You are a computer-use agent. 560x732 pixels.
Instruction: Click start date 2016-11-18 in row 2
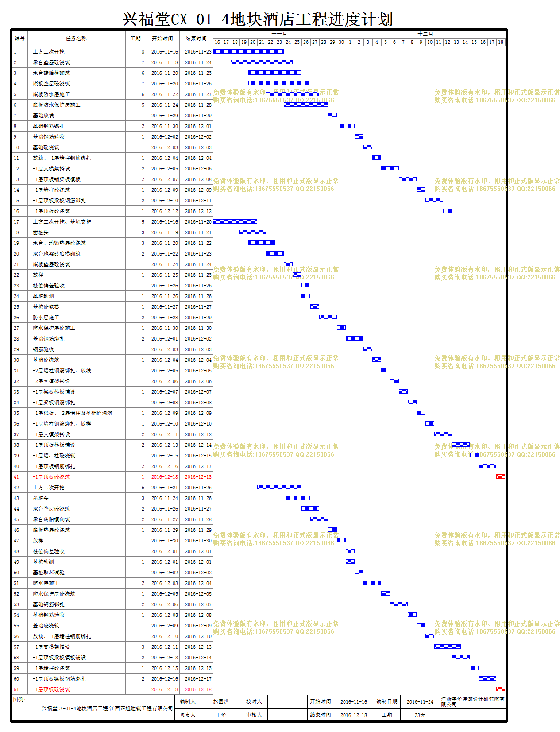(x=165, y=62)
